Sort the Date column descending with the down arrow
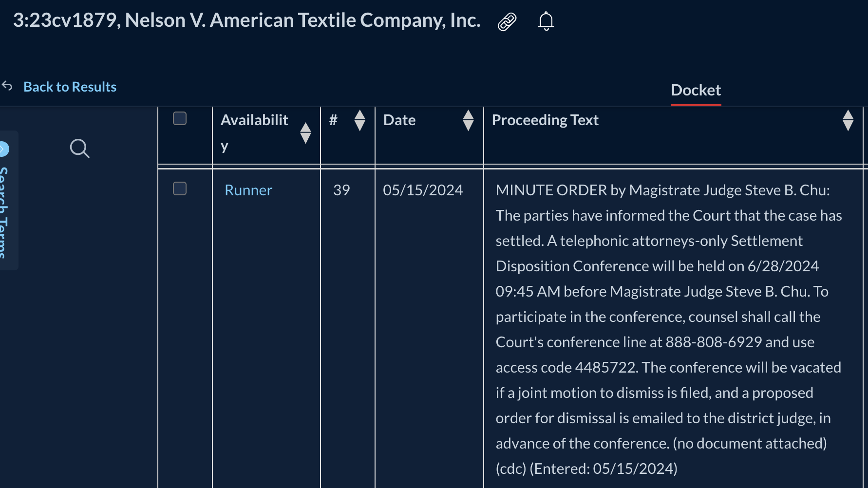868x488 pixels. click(x=468, y=126)
